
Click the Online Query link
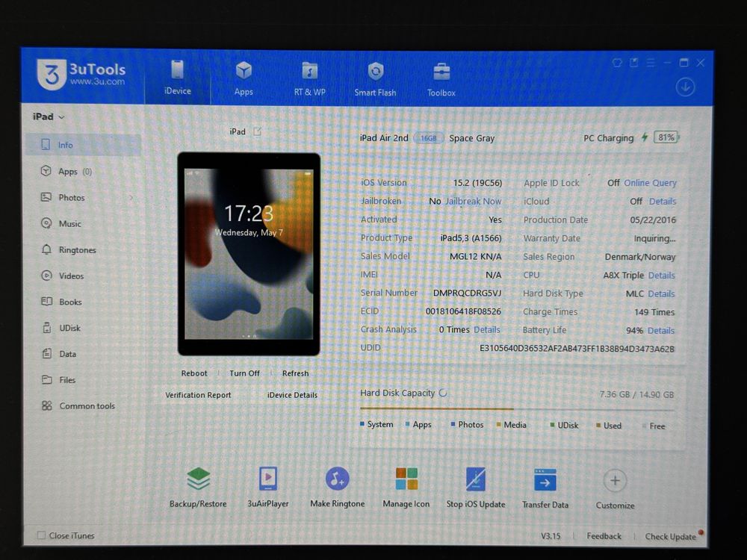tap(650, 183)
